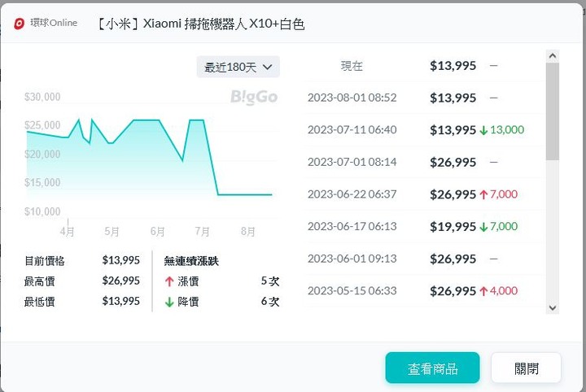Image resolution: width=586 pixels, height=392 pixels.
Task: Click the red up arrow beside 7,000
Action: (x=483, y=194)
